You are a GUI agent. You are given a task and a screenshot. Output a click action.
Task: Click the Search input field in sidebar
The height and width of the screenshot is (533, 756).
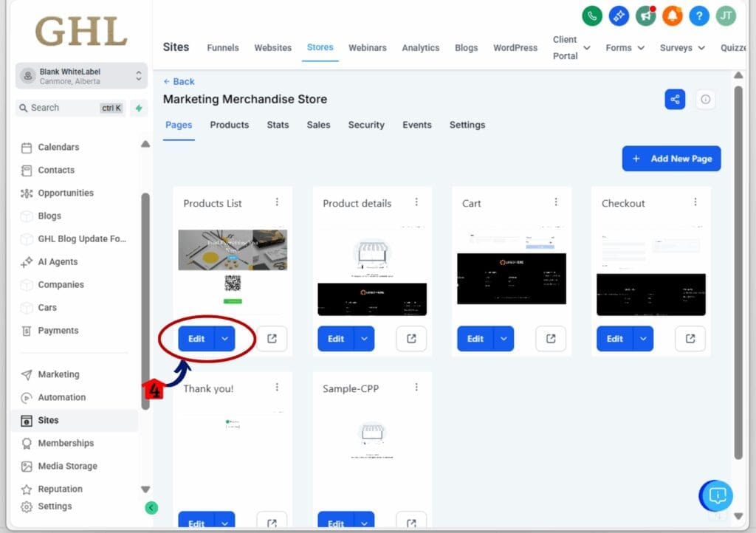coord(63,108)
